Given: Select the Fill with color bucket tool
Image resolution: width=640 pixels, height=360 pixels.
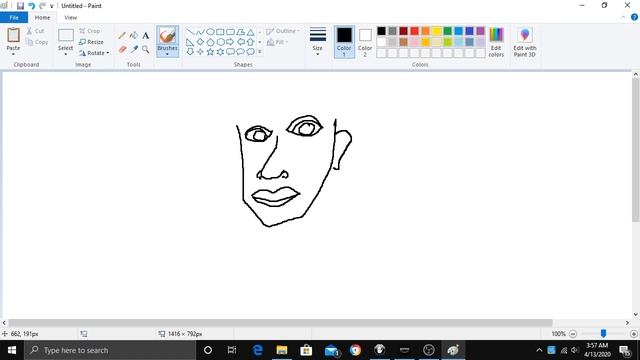Looking at the screenshot, I should [x=134, y=36].
